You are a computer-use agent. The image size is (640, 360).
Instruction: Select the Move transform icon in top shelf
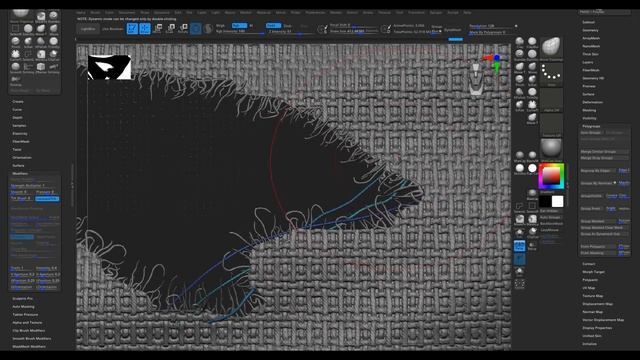point(158,28)
